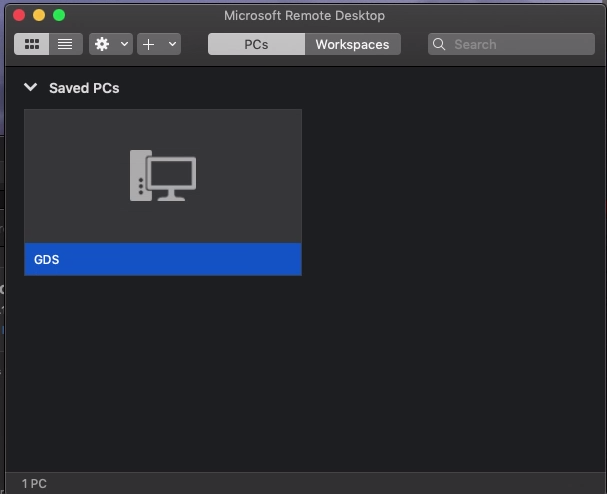Click the GDS name label
Image resolution: width=607 pixels, height=494 pixels.
tap(46, 259)
